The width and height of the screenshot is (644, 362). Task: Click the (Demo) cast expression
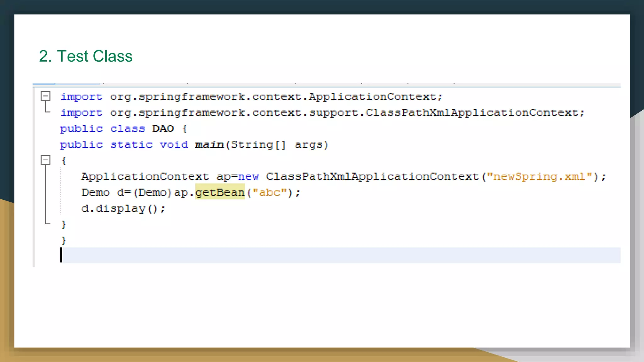[x=153, y=192]
